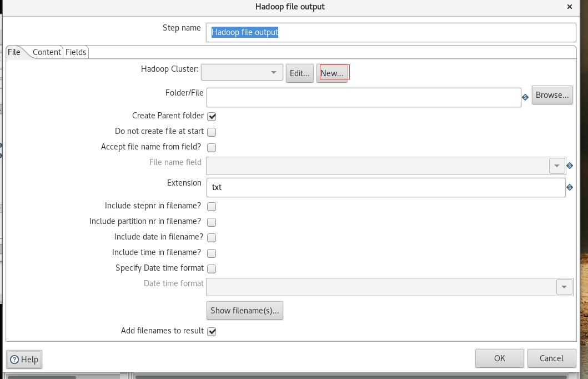Screen dimensions: 588x379
Task: Open the Fields tab
Action: point(76,52)
